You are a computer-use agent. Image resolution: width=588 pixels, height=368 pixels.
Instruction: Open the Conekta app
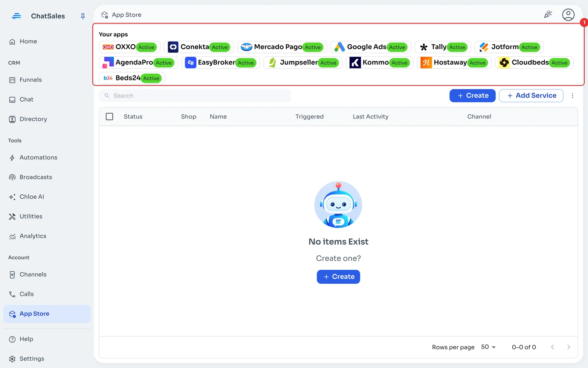[x=199, y=47]
